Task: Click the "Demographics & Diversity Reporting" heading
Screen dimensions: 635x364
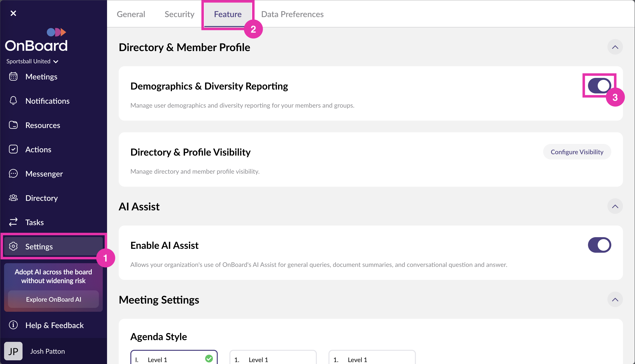Action: click(209, 86)
